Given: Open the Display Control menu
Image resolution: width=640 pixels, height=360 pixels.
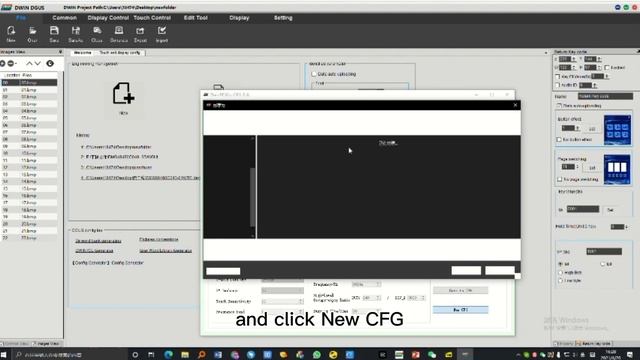Looking at the screenshot, I should [108, 18].
